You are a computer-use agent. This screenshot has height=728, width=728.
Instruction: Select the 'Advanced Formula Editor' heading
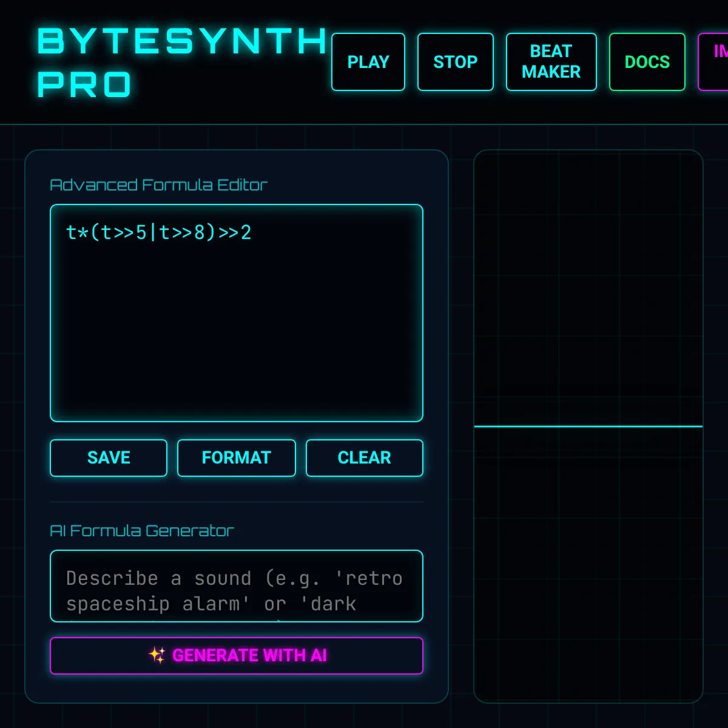click(x=158, y=185)
